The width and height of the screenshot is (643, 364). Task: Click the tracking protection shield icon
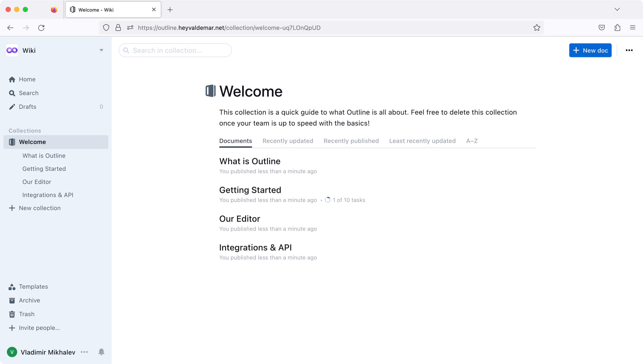106,27
